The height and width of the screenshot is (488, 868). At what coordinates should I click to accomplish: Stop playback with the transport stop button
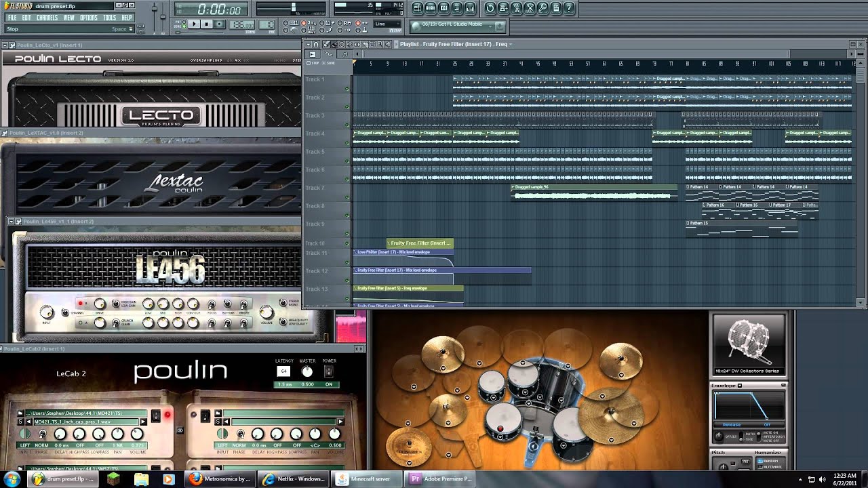(x=207, y=24)
